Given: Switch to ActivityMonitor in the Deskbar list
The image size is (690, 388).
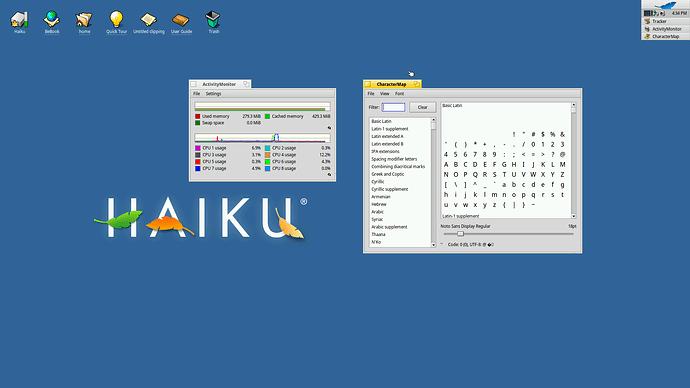Looking at the screenshot, I should pos(665,29).
